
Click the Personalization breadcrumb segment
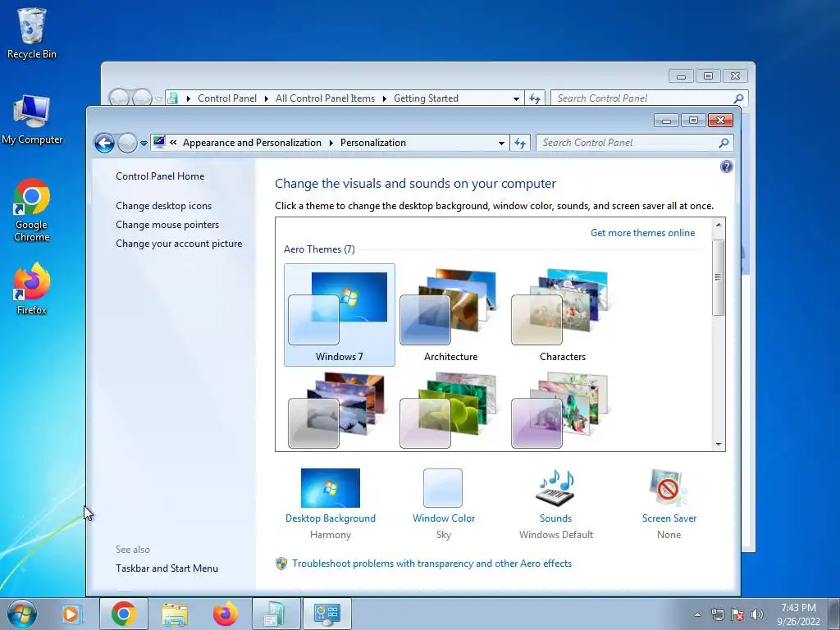tap(373, 143)
